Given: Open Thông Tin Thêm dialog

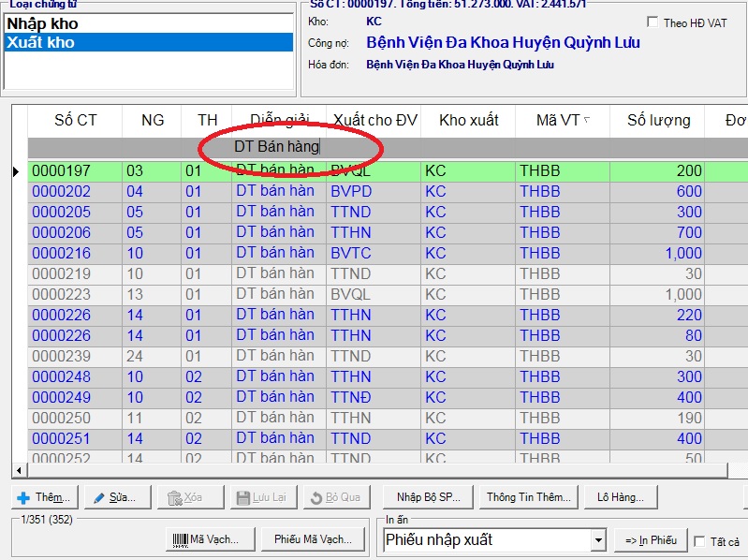Looking at the screenshot, I should (x=529, y=497).
